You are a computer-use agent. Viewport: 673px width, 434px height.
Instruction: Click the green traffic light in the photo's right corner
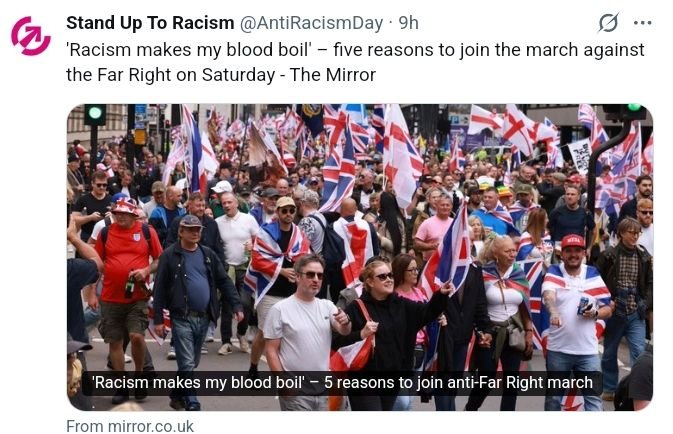pyautogui.click(x=634, y=107)
